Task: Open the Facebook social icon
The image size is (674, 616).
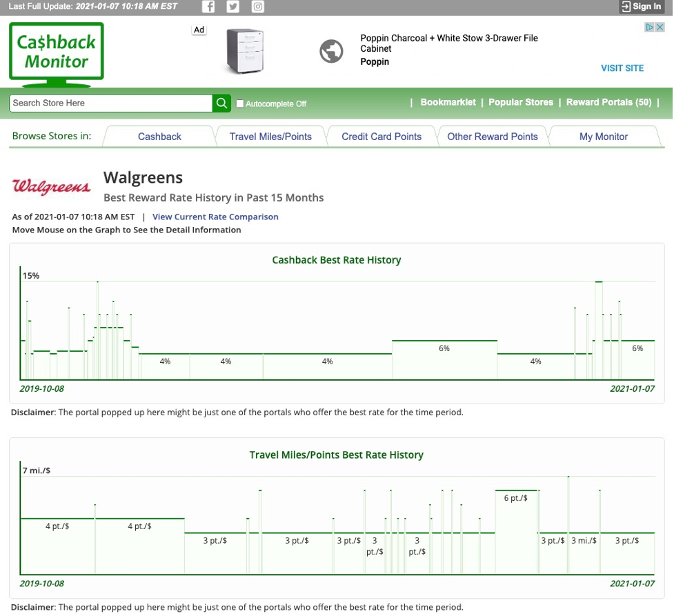Action: [x=208, y=7]
